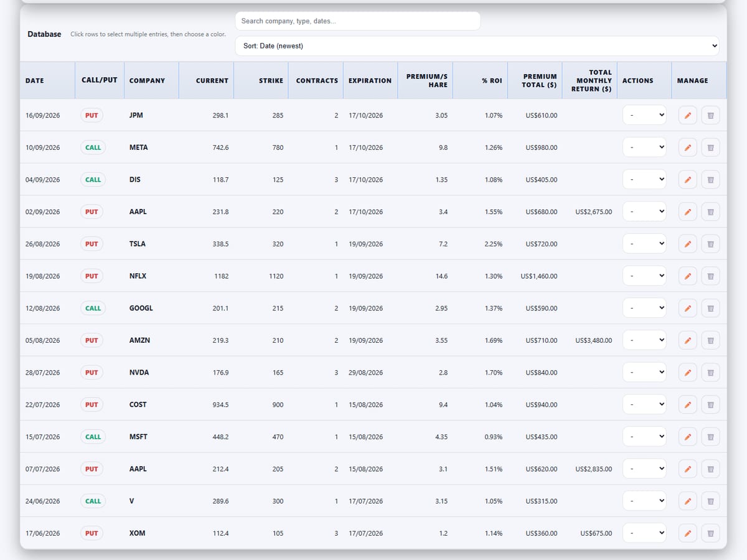
Task: Click the US$675.00 monthly return value
Action: (596, 533)
